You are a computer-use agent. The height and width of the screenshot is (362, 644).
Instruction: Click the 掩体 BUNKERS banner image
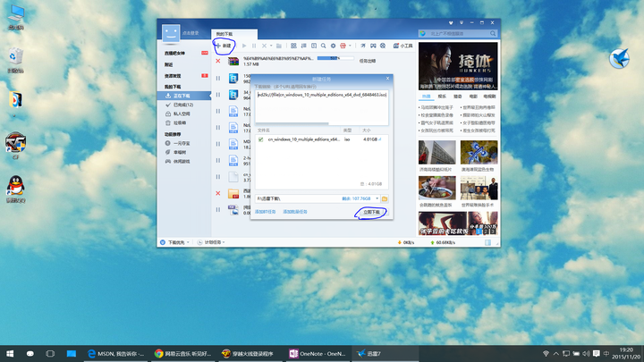[x=458, y=66]
